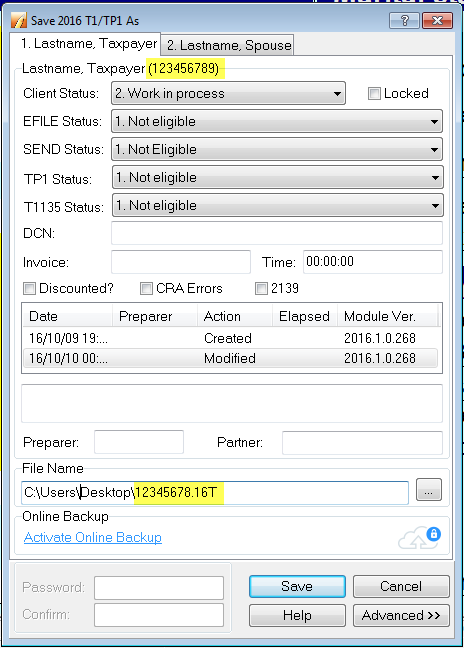Image resolution: width=464 pixels, height=648 pixels.
Task: Open the Client Status dropdown
Action: 228,93
